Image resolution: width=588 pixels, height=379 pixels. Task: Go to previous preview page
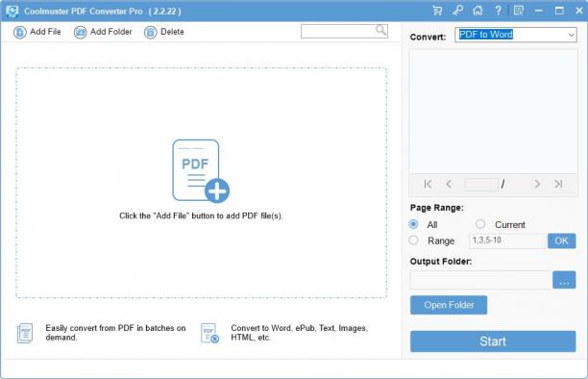(x=449, y=184)
